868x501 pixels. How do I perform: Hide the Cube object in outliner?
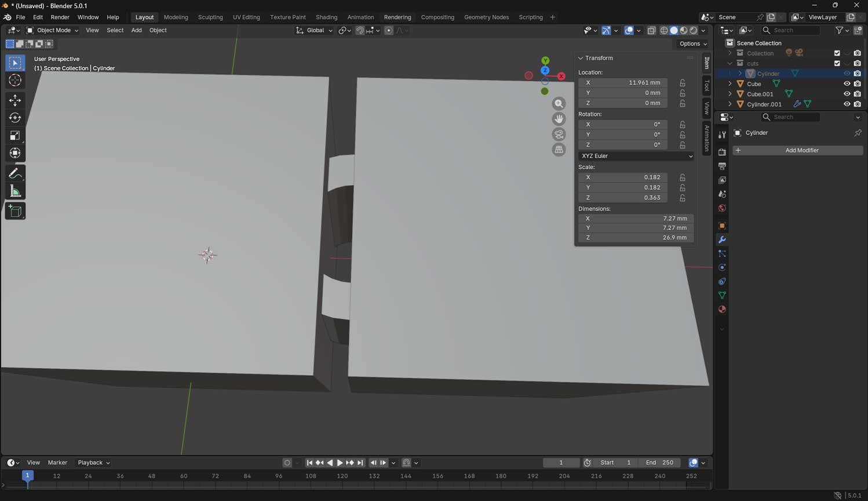(847, 84)
